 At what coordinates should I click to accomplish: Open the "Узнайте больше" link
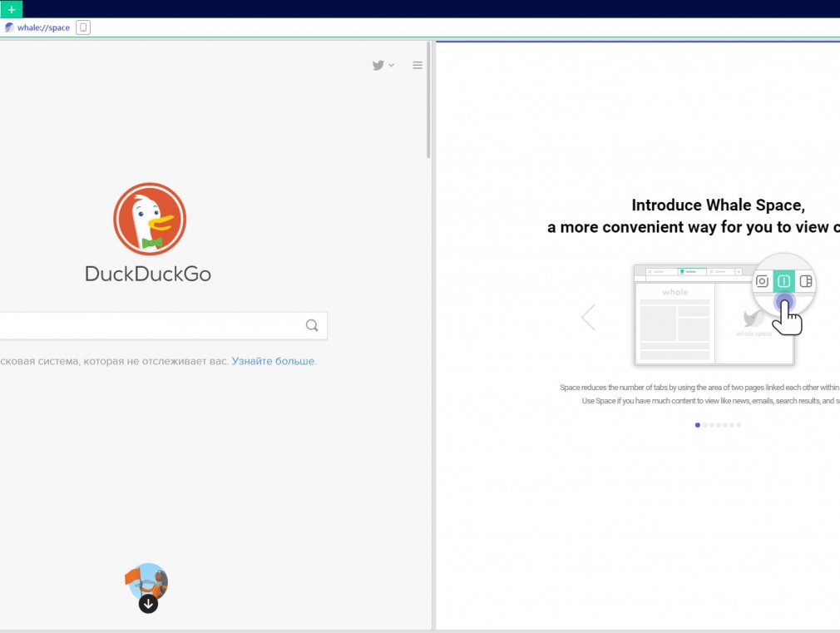click(x=274, y=361)
